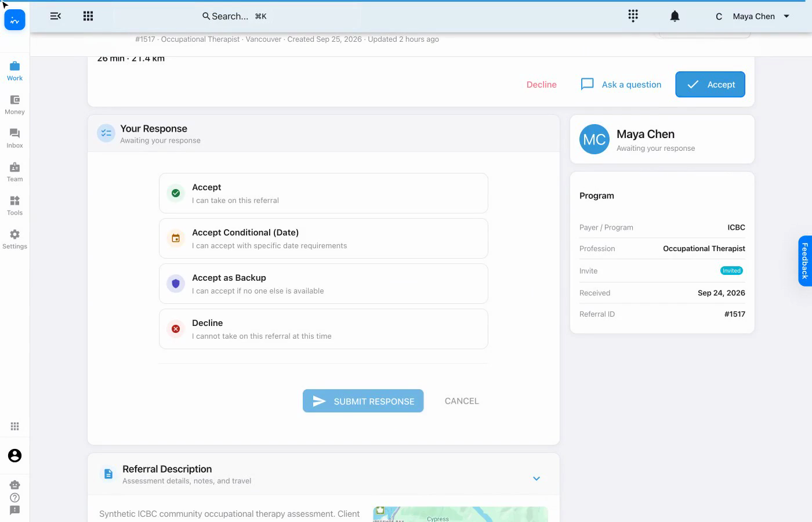Viewport: 812px width, 522px height.
Task: Click the map thumbnail
Action: pos(461,514)
